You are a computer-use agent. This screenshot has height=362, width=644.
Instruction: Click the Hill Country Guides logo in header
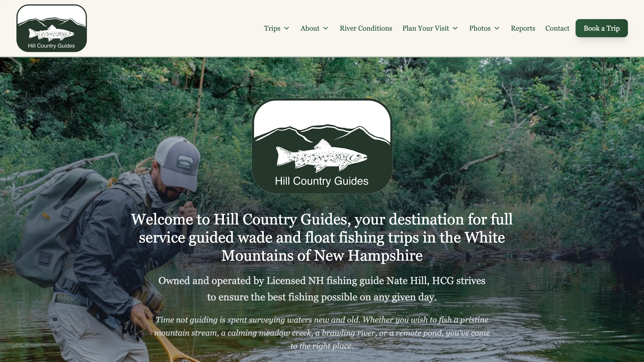click(x=52, y=28)
